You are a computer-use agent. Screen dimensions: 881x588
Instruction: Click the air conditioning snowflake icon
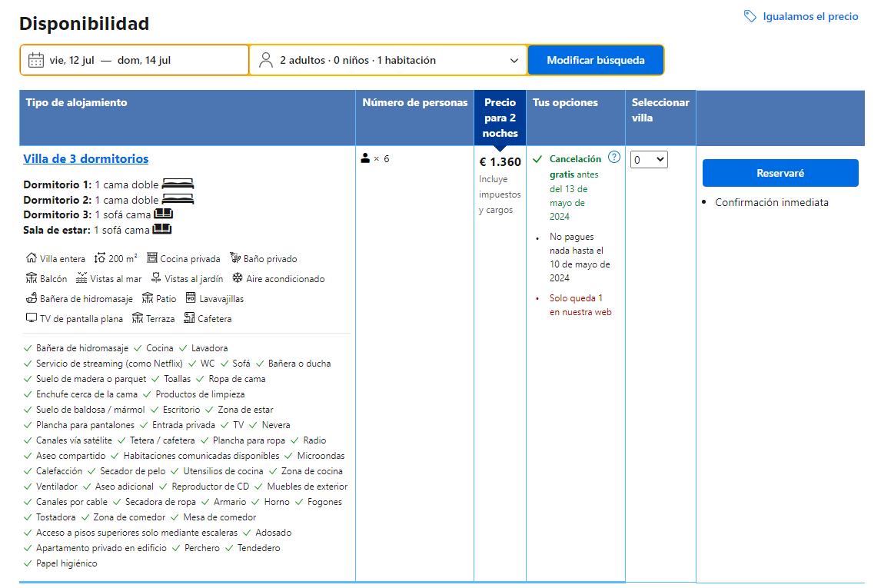pos(238,278)
